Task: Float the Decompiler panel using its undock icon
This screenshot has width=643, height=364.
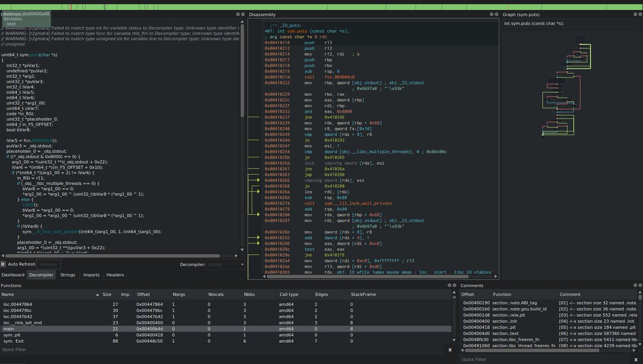Action: click(x=237, y=14)
